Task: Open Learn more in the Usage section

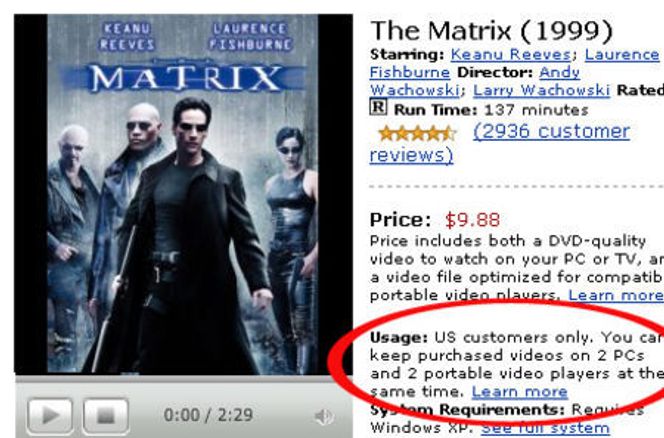Action: click(520, 392)
